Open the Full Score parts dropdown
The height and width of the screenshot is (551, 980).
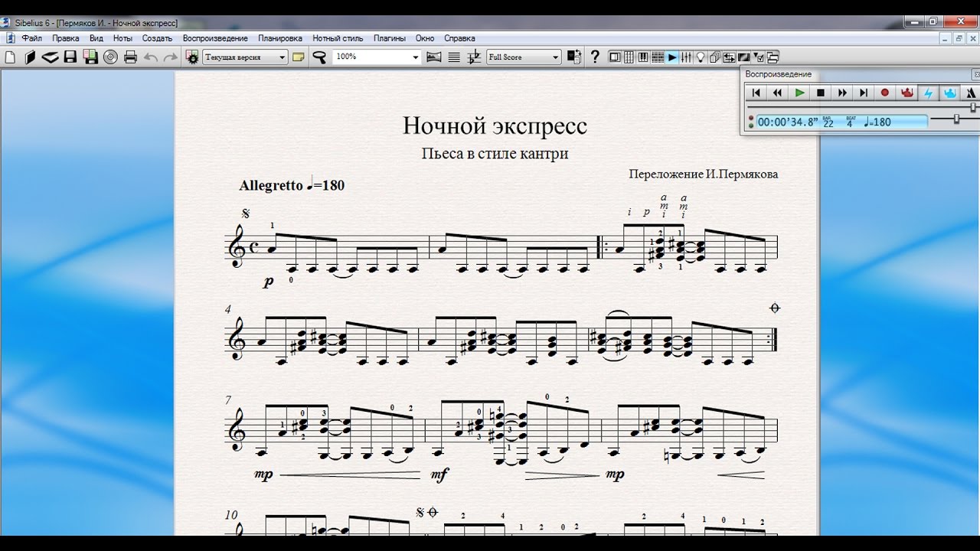(x=524, y=57)
